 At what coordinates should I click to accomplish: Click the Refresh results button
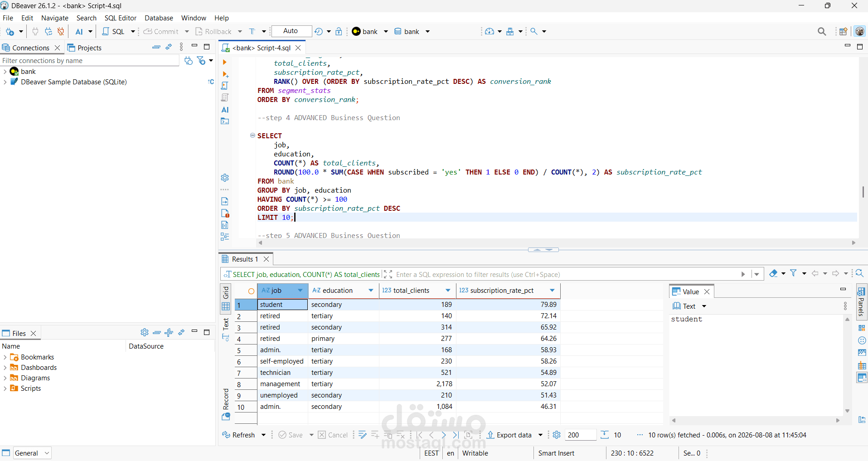[239, 435]
